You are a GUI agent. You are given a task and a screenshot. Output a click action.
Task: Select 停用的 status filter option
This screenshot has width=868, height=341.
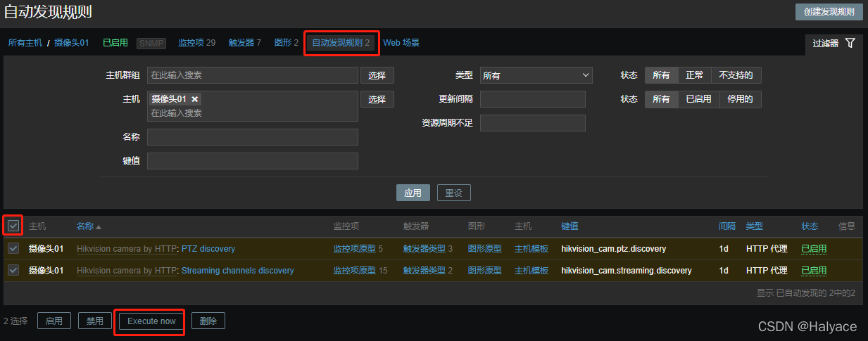741,99
